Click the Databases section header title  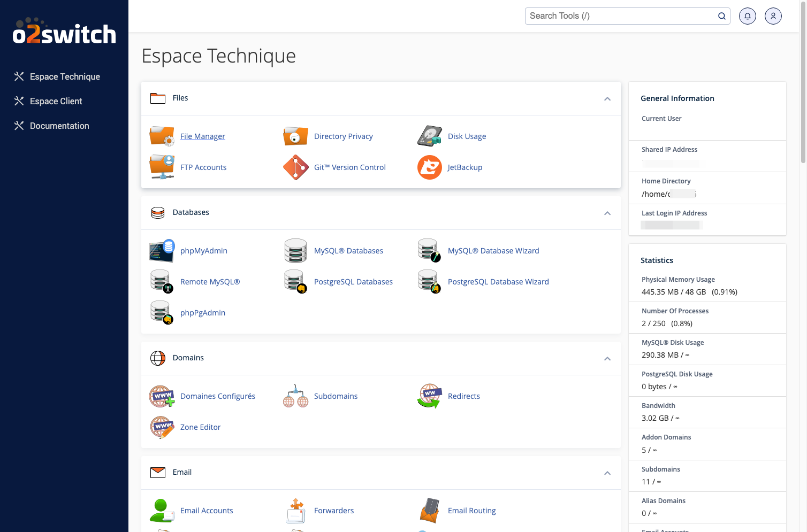point(191,212)
